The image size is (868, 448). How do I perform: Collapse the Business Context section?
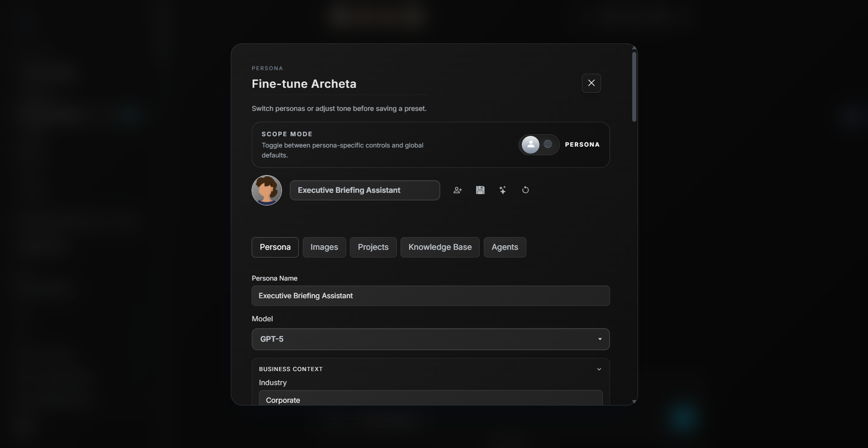coord(598,369)
